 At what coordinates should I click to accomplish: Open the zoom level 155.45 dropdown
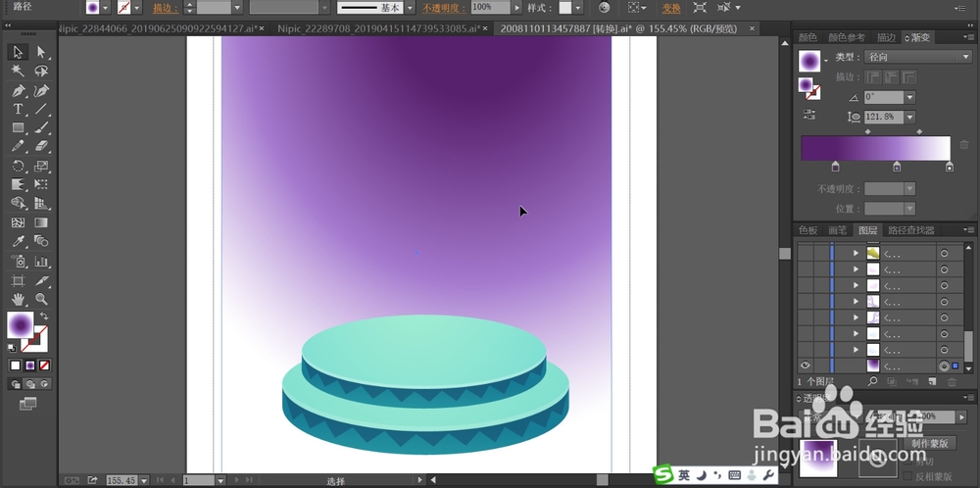(x=144, y=480)
